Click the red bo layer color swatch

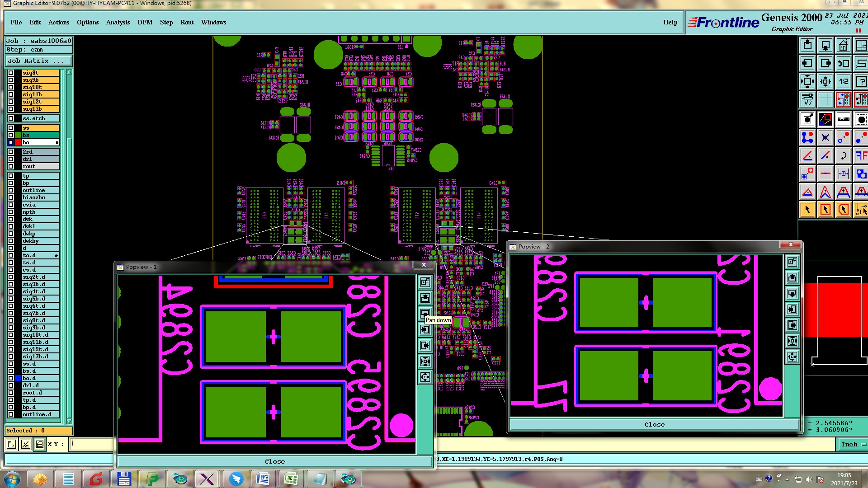click(18, 142)
